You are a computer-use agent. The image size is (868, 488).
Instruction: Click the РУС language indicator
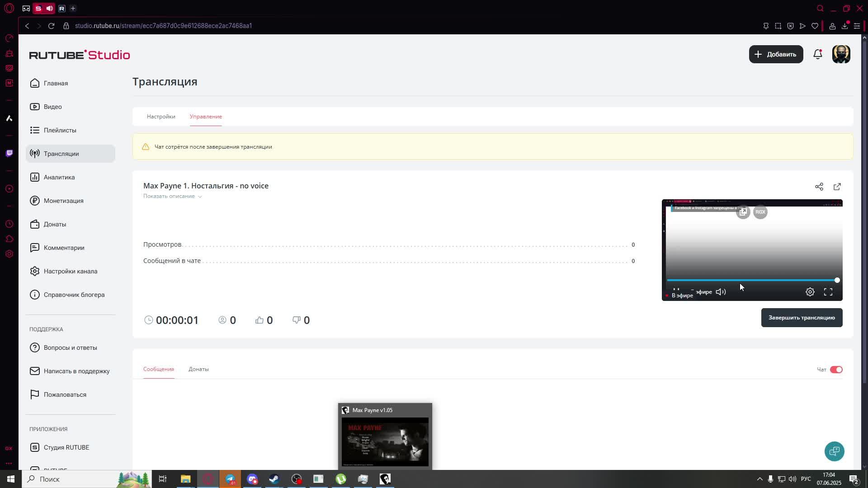[806, 479]
